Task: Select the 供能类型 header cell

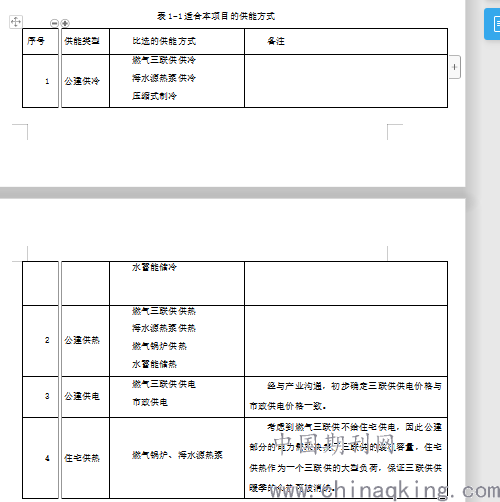Action: [x=85, y=41]
